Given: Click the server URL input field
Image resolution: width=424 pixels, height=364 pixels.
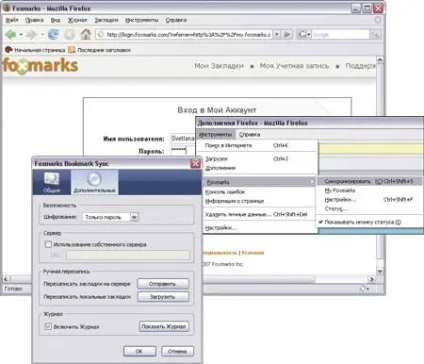Looking at the screenshot, I should [x=128, y=255].
